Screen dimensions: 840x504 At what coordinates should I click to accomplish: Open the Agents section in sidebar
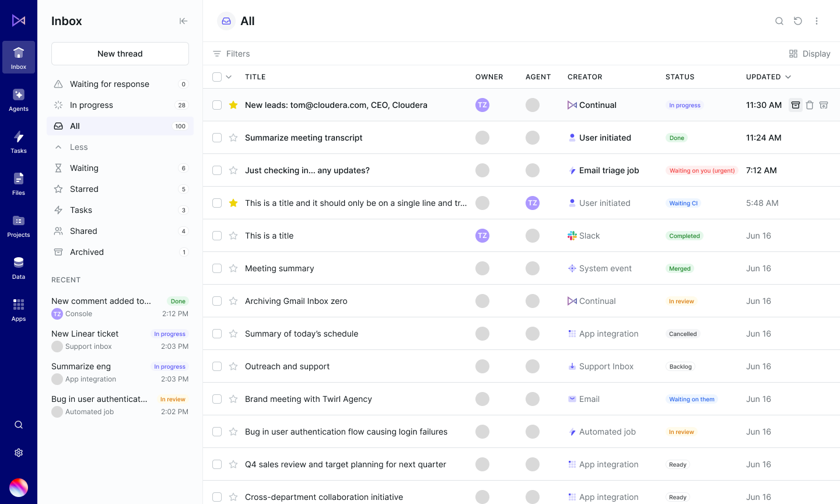(x=19, y=99)
